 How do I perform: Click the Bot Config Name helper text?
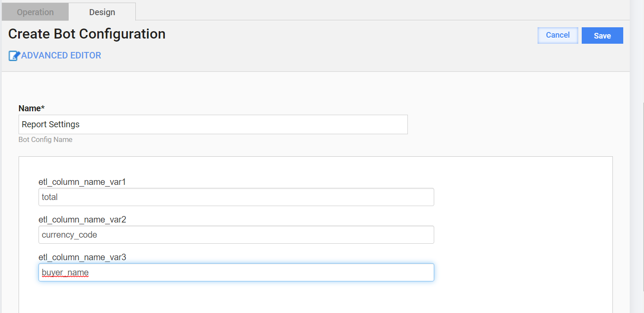click(45, 140)
